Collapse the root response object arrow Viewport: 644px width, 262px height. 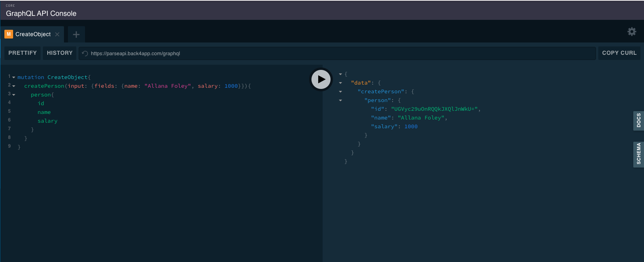pos(340,74)
